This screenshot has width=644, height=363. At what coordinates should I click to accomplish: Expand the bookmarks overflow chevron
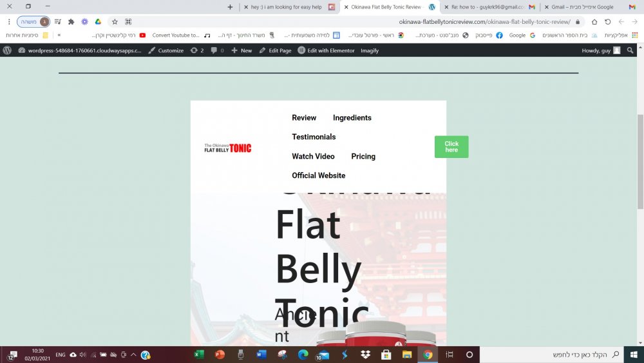pos(59,35)
